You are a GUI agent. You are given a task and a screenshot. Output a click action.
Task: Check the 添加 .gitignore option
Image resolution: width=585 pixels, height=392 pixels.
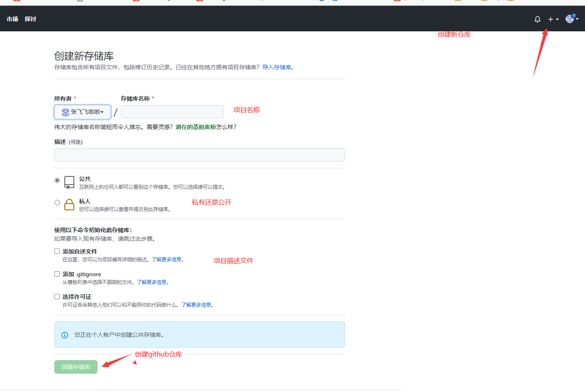pos(57,274)
